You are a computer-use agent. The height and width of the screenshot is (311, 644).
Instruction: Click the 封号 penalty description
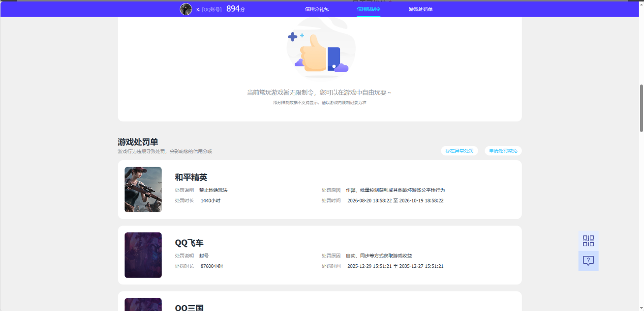[x=204, y=255]
